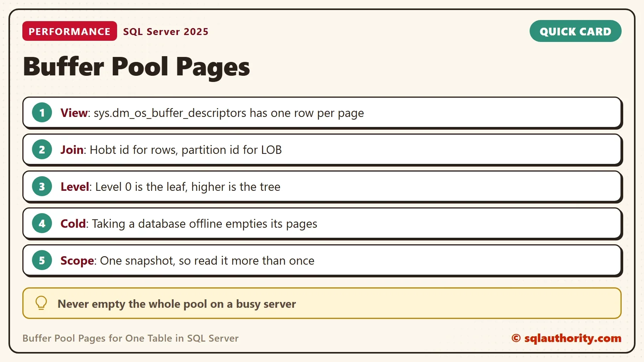Image resolution: width=644 pixels, height=362 pixels.
Task: Select the 'View' row about sys.dm_os_buffer_descriptors
Action: pos(322,113)
